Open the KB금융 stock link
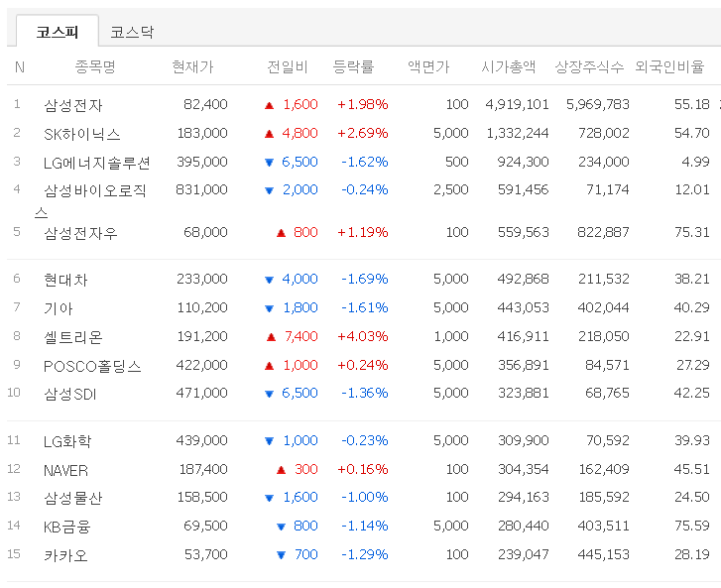This screenshot has width=721, height=588. coord(67,527)
